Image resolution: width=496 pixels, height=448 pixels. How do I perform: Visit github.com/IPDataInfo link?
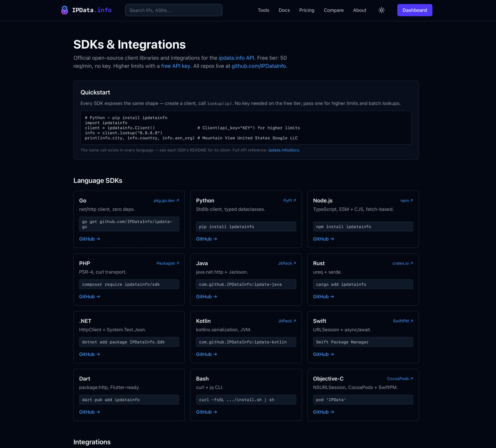pyautogui.click(x=259, y=66)
